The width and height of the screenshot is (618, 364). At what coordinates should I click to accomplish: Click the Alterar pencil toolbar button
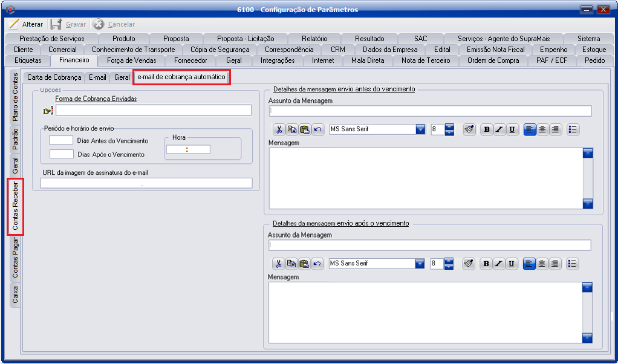point(26,24)
